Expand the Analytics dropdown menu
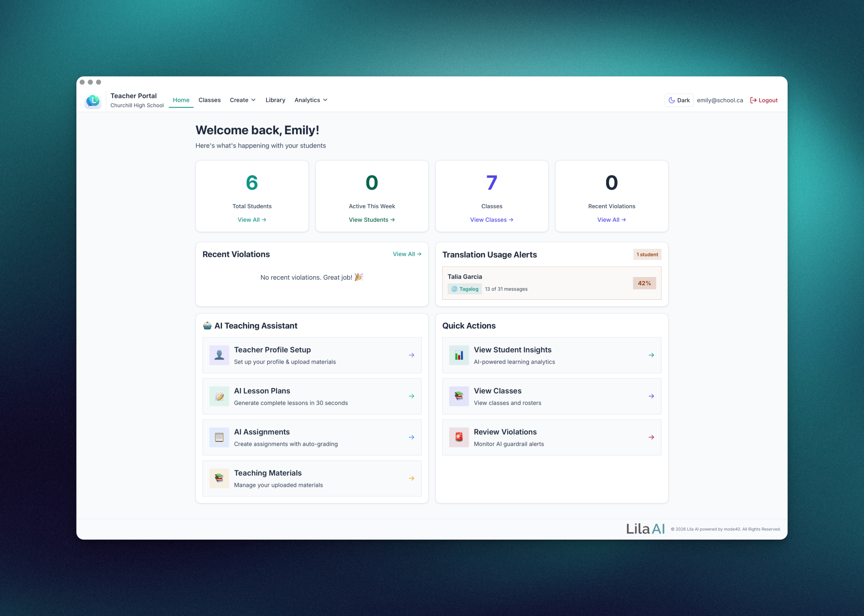Screen dimensions: 864x616 311,100
